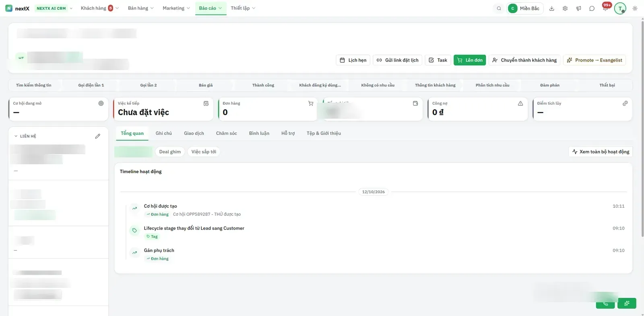Click the pencil edit icon in Liên hệ
This screenshot has width=644, height=316.
[97, 136]
